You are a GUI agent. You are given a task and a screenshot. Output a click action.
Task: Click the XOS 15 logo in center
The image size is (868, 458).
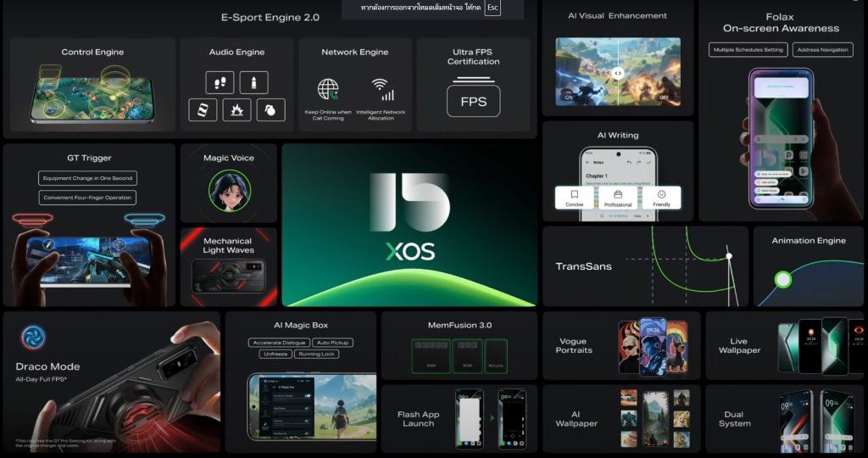(409, 217)
